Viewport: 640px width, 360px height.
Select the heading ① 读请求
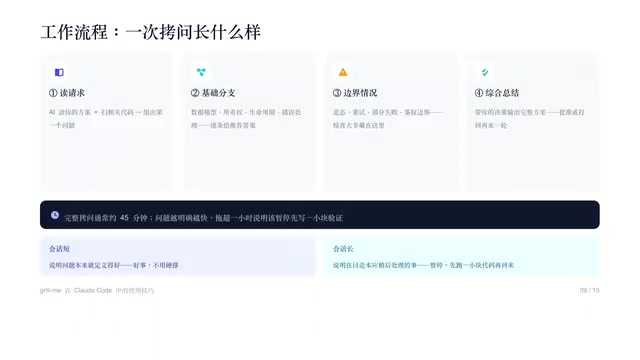click(x=67, y=93)
